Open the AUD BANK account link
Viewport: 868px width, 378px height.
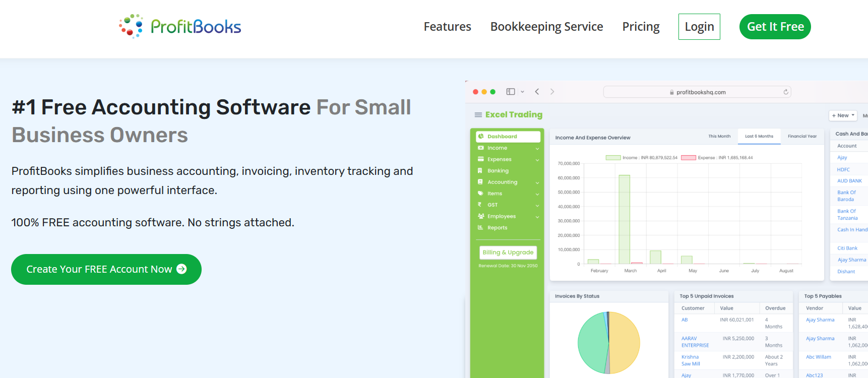tap(849, 181)
